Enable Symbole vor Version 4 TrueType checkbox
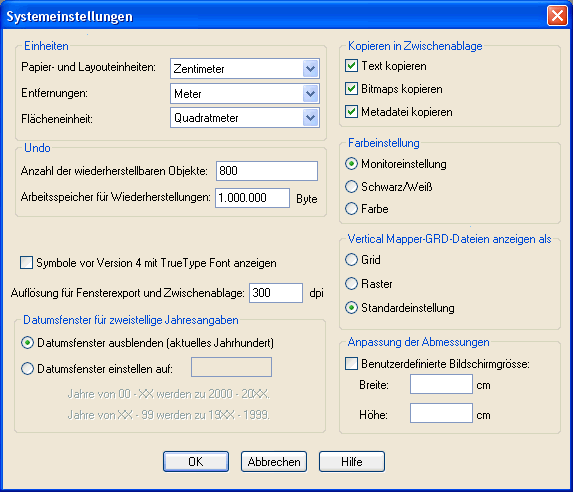The height and width of the screenshot is (492, 573). (26, 263)
